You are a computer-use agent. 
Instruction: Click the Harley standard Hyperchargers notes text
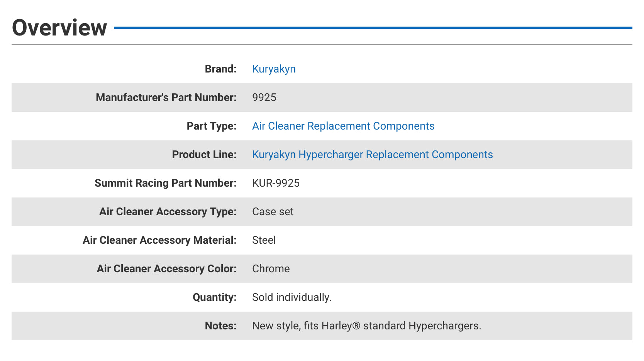(366, 326)
